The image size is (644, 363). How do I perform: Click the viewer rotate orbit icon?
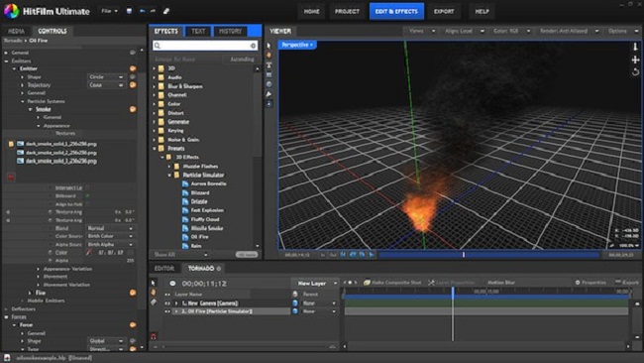(x=635, y=72)
